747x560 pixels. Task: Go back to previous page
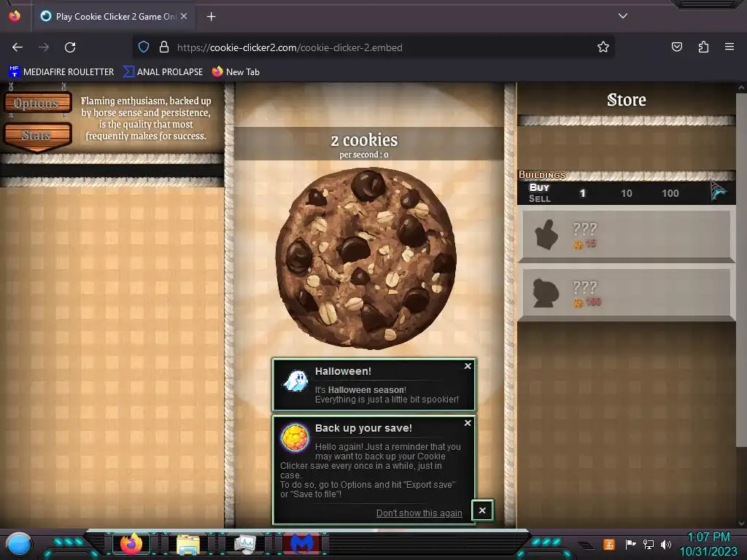pos(18,47)
